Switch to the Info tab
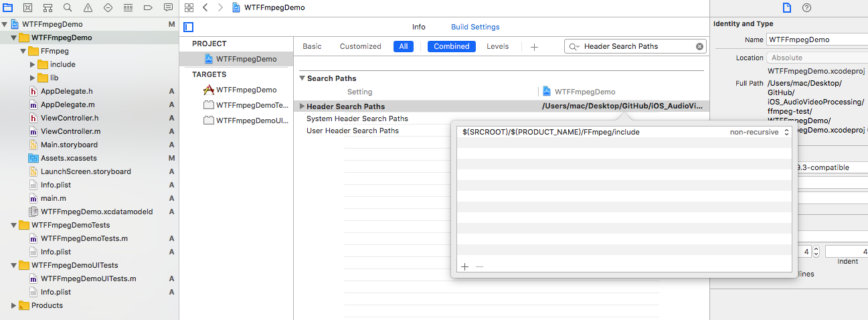868x320 pixels. tap(418, 27)
